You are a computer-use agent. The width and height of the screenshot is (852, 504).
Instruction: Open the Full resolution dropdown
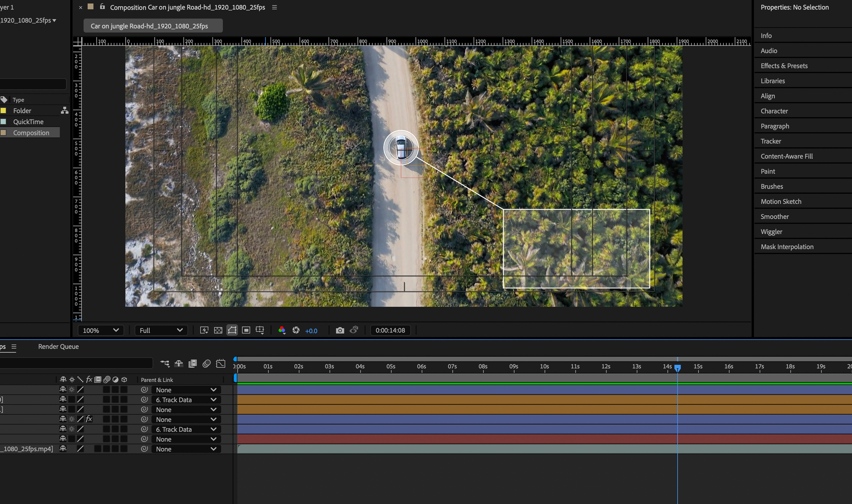click(x=161, y=330)
